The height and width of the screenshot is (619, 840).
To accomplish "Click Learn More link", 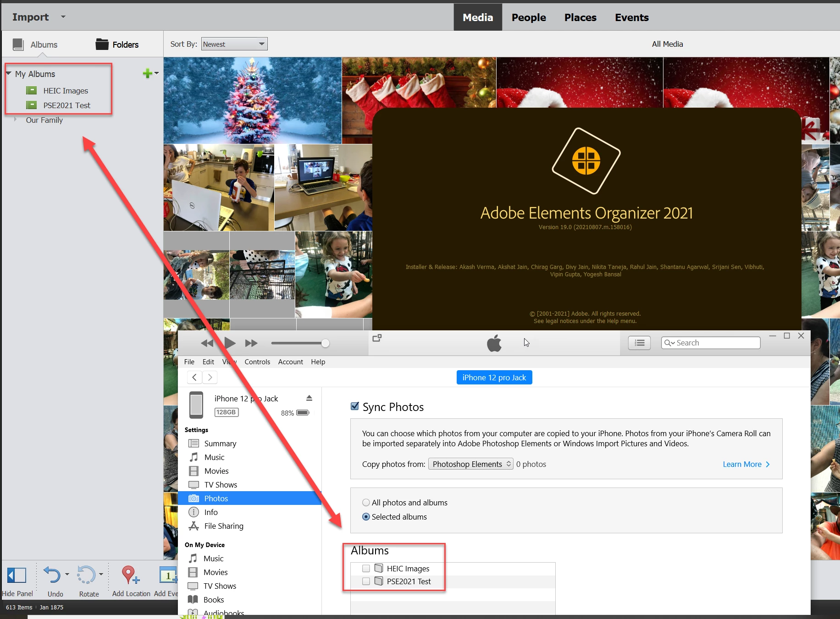I will tap(746, 464).
